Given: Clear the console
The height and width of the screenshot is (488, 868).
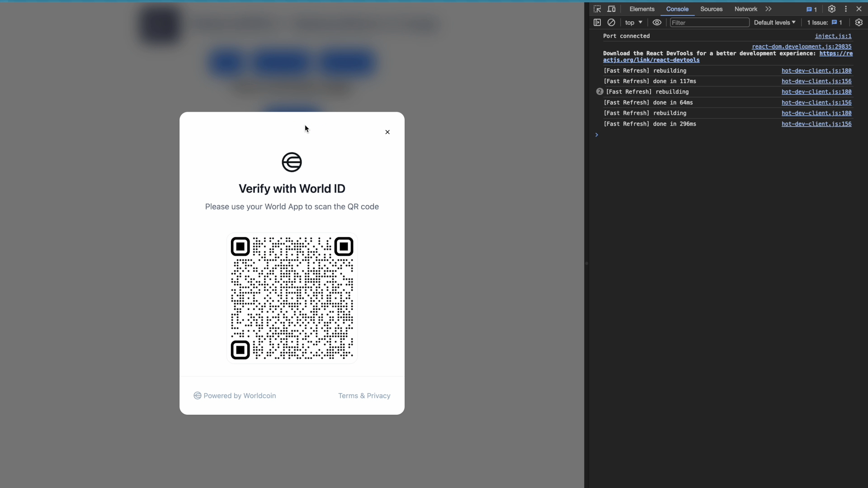Looking at the screenshot, I should point(611,23).
